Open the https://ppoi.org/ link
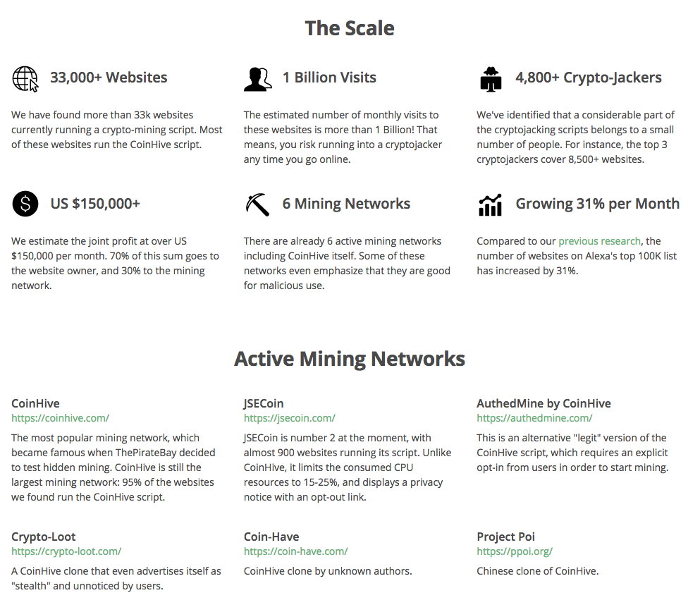The height and width of the screenshot is (612, 700). [x=515, y=552]
